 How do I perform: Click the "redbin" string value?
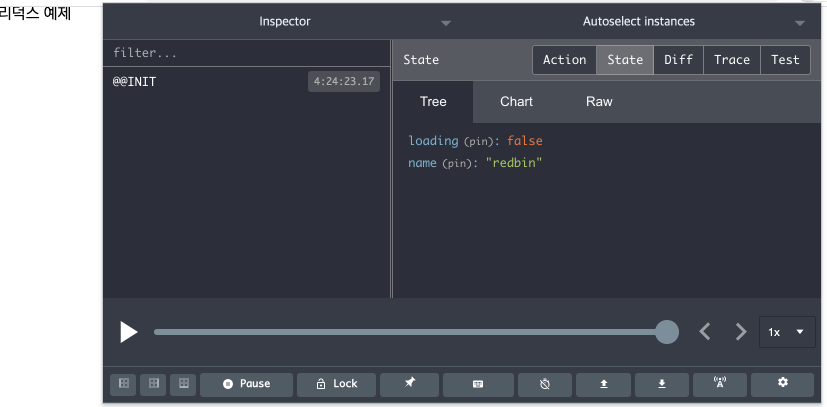click(514, 163)
